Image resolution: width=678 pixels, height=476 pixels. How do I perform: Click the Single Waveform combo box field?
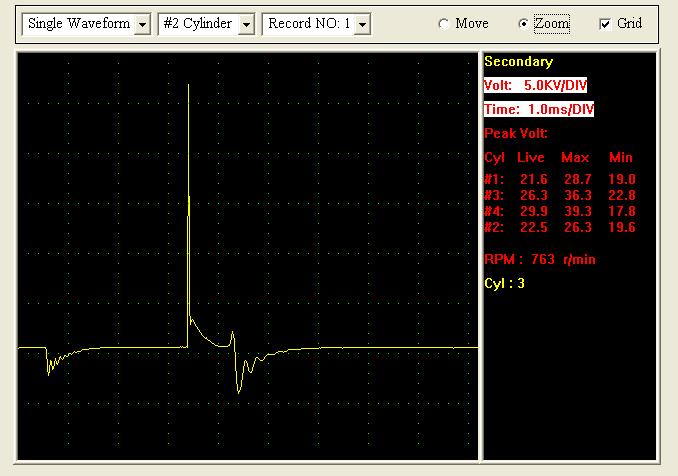click(86, 24)
